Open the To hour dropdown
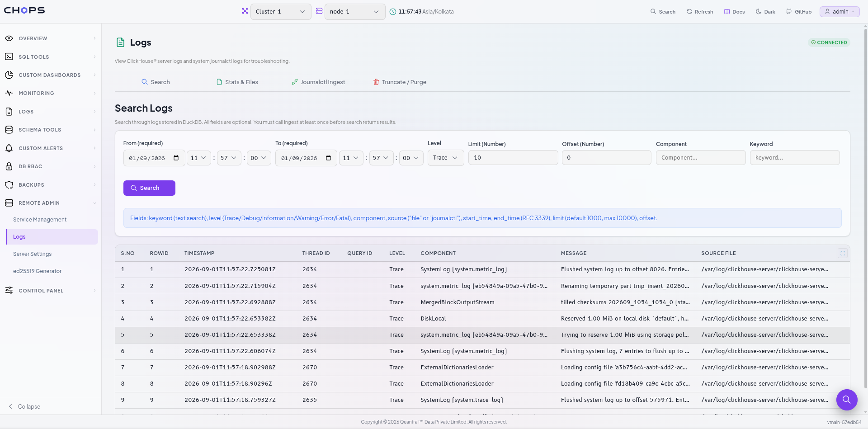This screenshot has width=868, height=429. (x=351, y=158)
